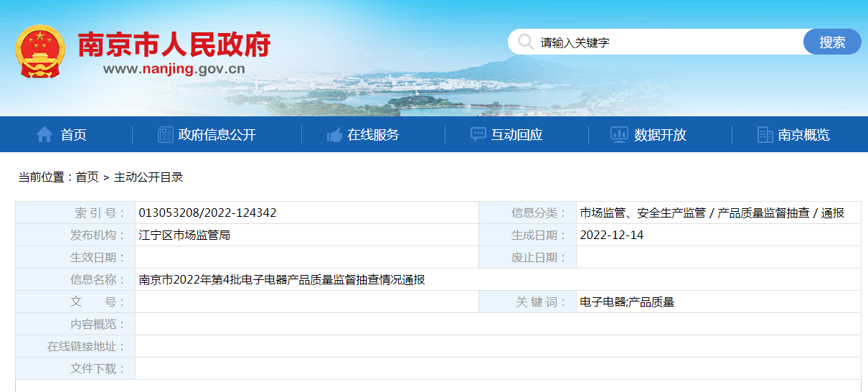
Task: Click the 主动公开目录 breadcrumb link
Action: point(148,177)
